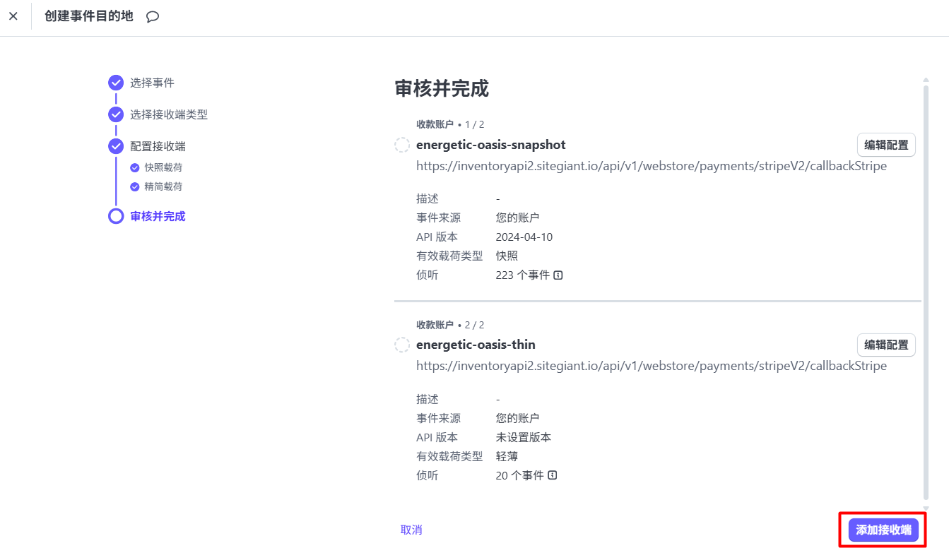Click the dashed circle icon beside energetic-oasis-snapshot
Viewport: 949px width, 560px height.
(x=402, y=145)
